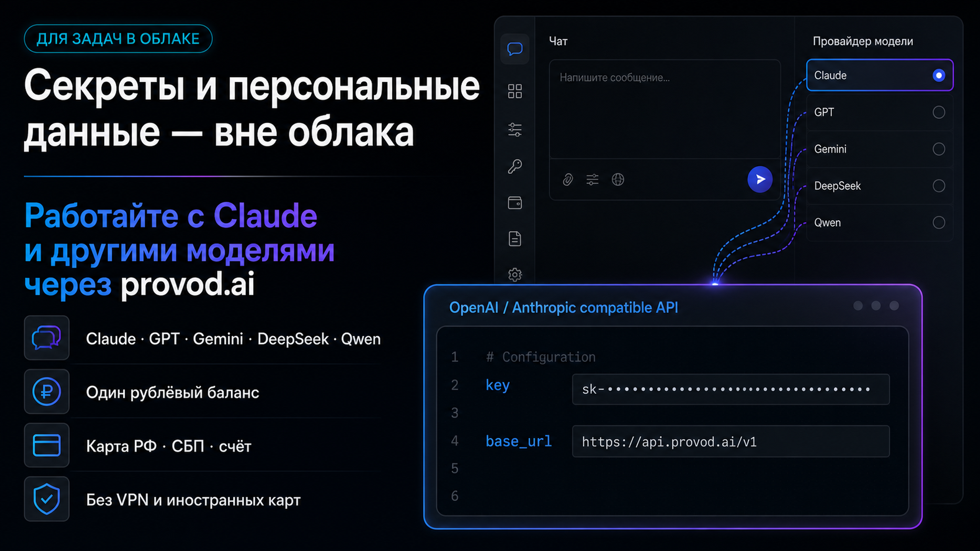
Task: Click the chat options sliders icon
Action: point(592,179)
